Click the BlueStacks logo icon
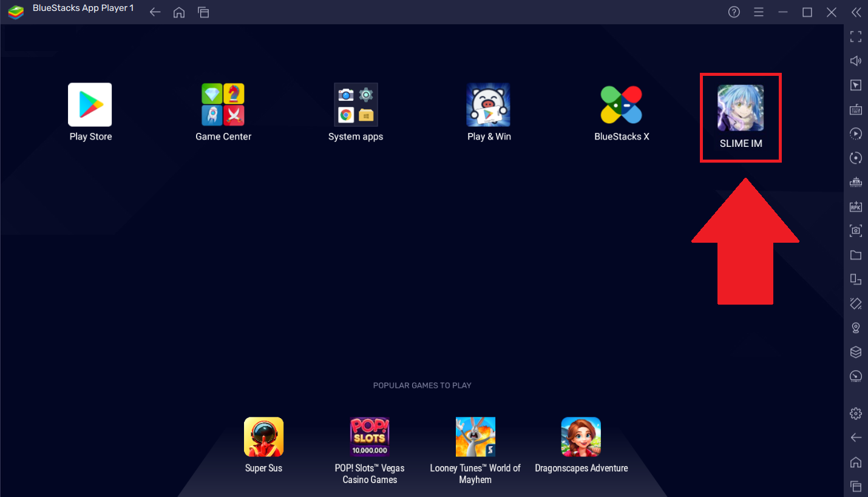 16,12
